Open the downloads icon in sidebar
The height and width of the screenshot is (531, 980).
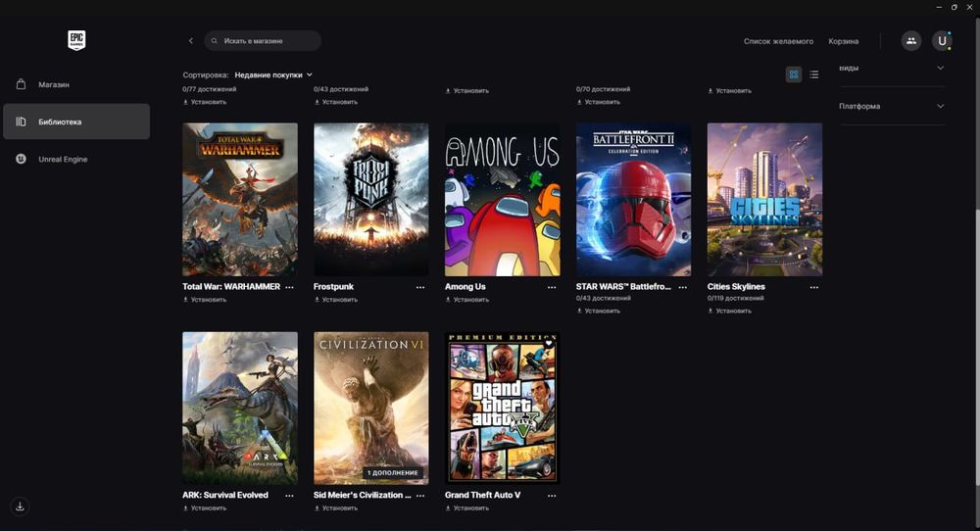click(20, 506)
